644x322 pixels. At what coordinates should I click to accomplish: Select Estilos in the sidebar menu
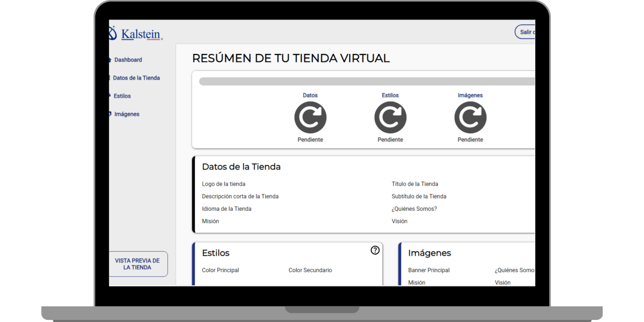[x=122, y=96]
